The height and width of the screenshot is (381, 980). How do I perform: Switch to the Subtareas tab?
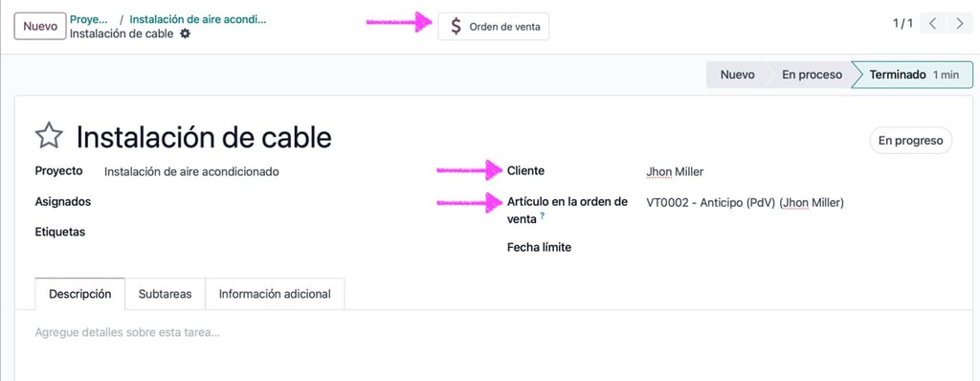point(165,294)
